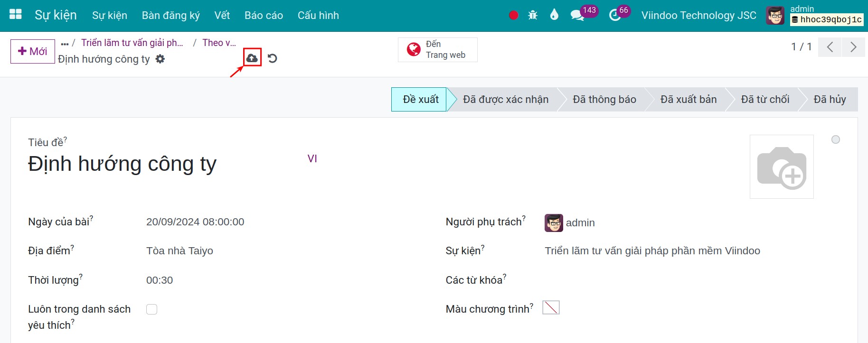Click VI translation button for title
This screenshot has height=343, width=868.
(312, 158)
